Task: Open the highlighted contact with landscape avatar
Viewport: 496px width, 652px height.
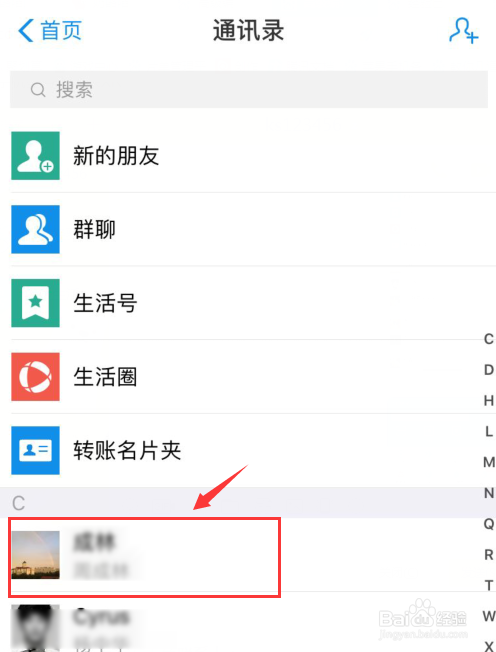Action: point(144,556)
